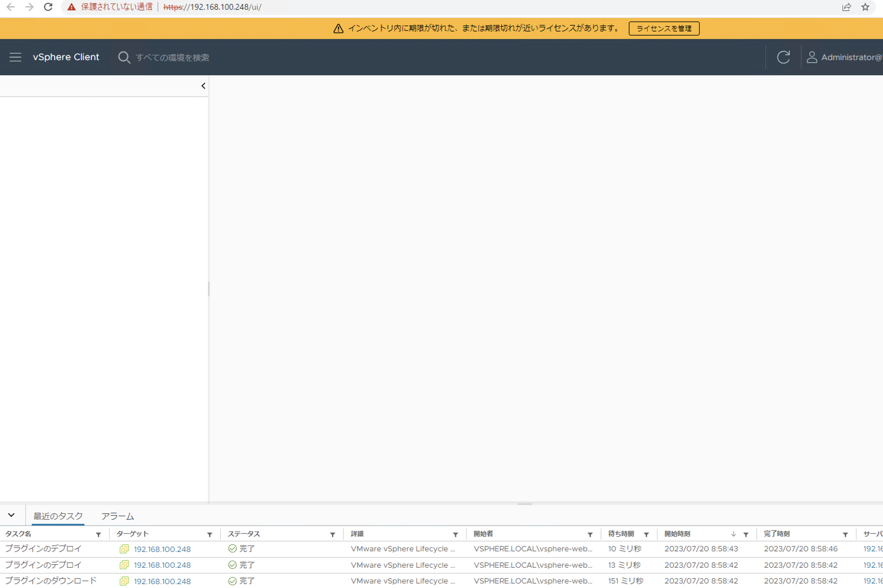Select the 最近のタスク tab
883x588 pixels.
58,516
